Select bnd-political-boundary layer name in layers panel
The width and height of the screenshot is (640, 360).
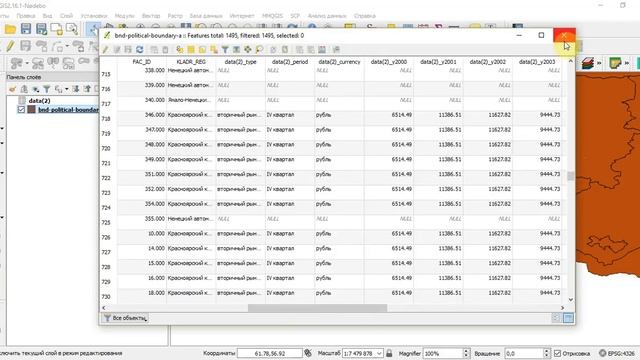[68, 109]
